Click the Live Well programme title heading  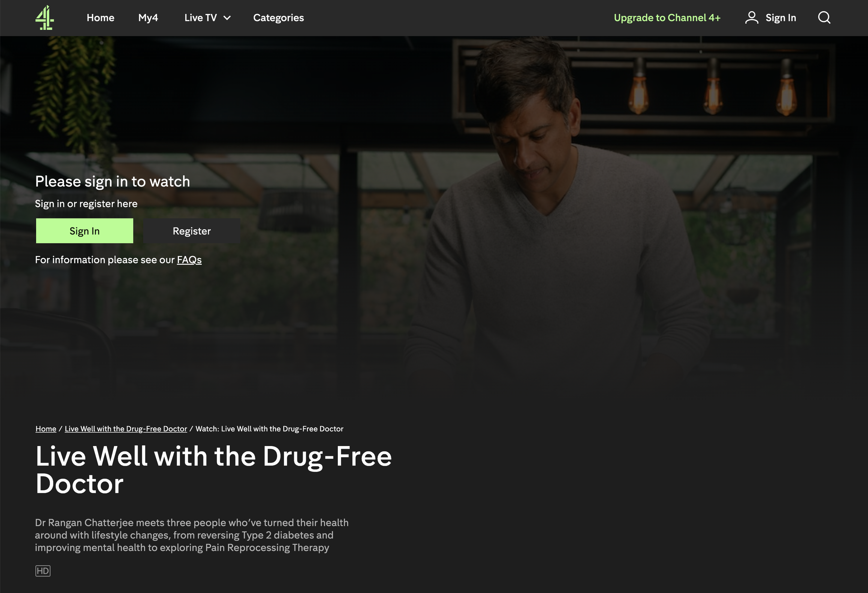[x=213, y=470]
